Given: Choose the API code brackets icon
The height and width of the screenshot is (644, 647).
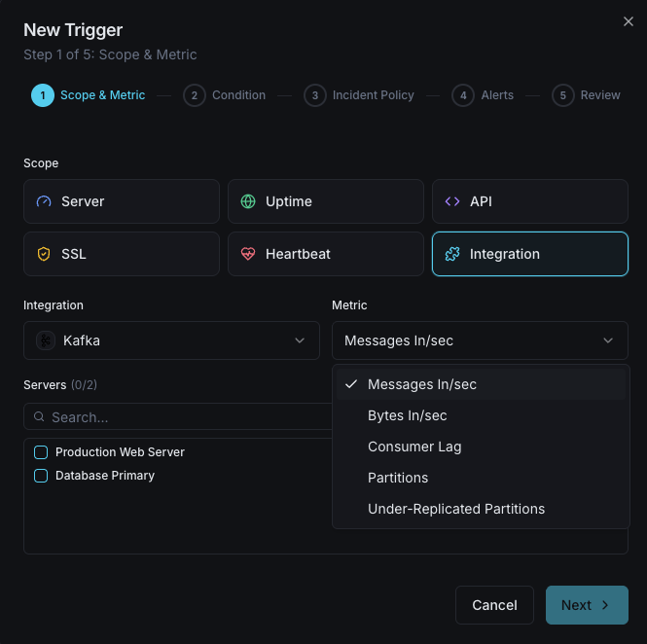Looking at the screenshot, I should 452,201.
